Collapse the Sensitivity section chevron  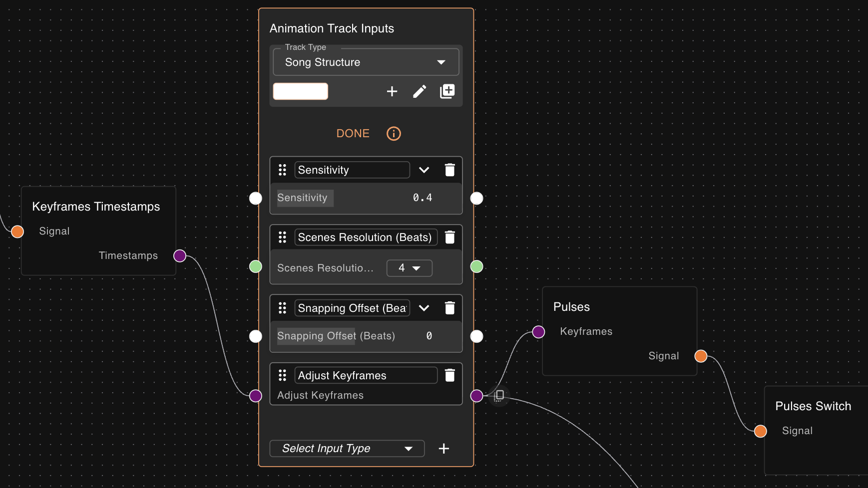(x=424, y=170)
